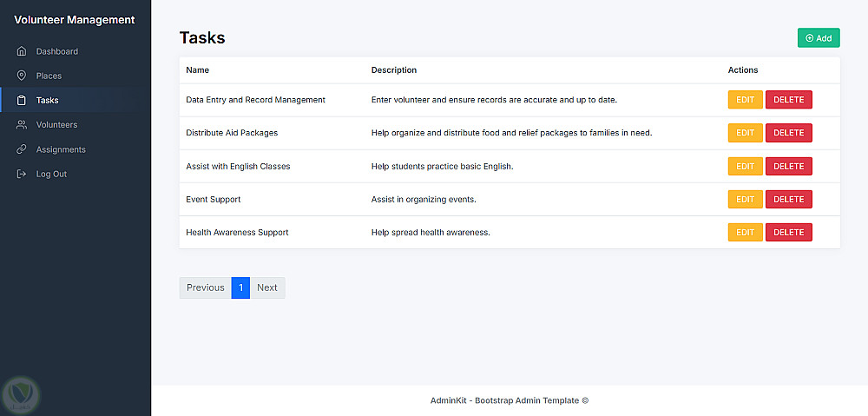Edit the Health Awareness Support task

click(745, 232)
